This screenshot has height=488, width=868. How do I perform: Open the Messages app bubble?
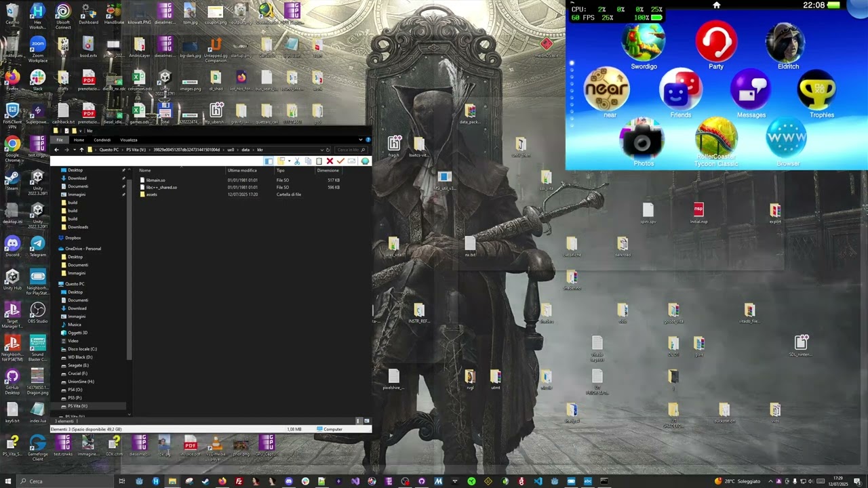click(751, 89)
